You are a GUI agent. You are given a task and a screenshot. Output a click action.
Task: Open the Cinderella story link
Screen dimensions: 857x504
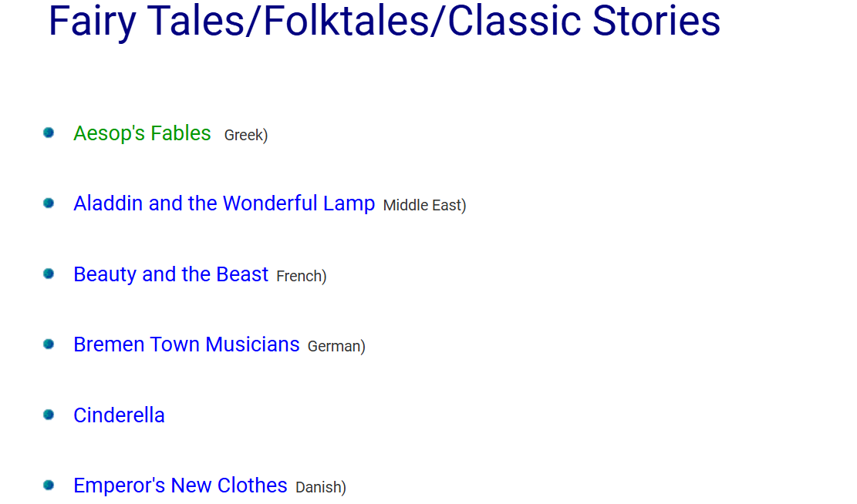pyautogui.click(x=119, y=415)
